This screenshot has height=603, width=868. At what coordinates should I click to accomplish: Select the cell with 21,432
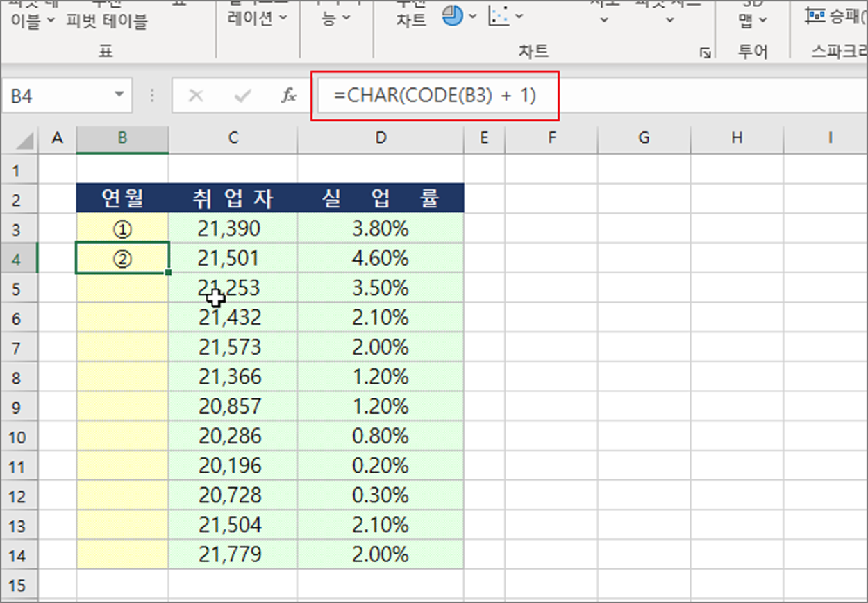[x=233, y=318]
